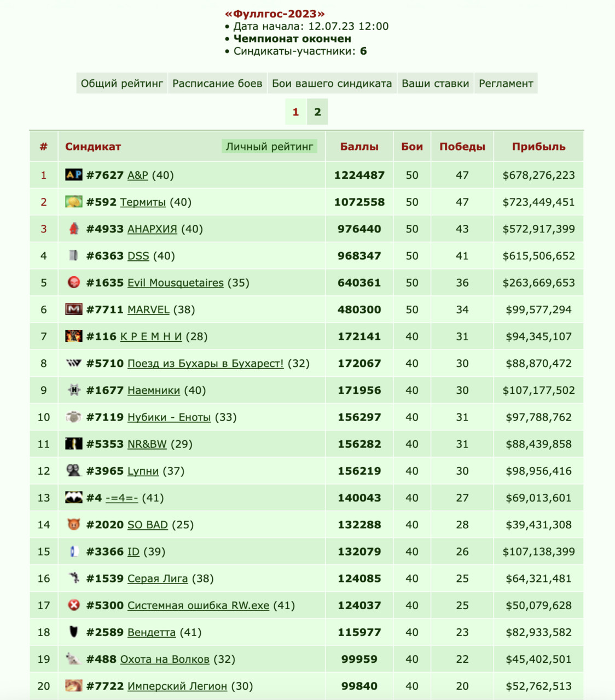Screen dimensions: 615x700
Task: Click the score value 1224487
Action: (359, 175)
